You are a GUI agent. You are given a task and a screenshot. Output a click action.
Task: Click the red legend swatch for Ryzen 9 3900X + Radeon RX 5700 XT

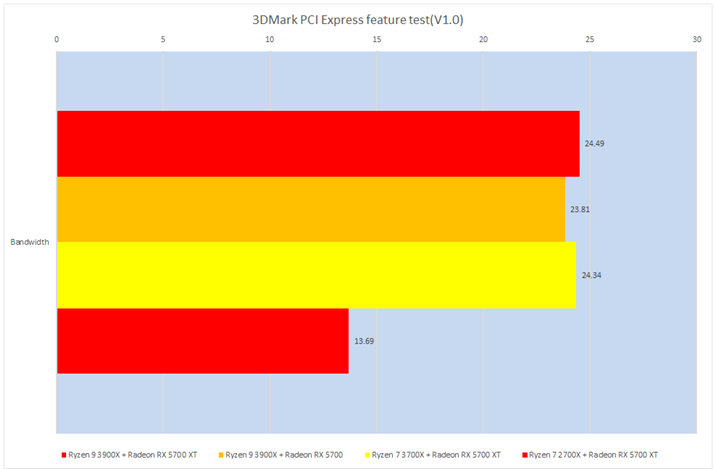[x=64, y=455]
